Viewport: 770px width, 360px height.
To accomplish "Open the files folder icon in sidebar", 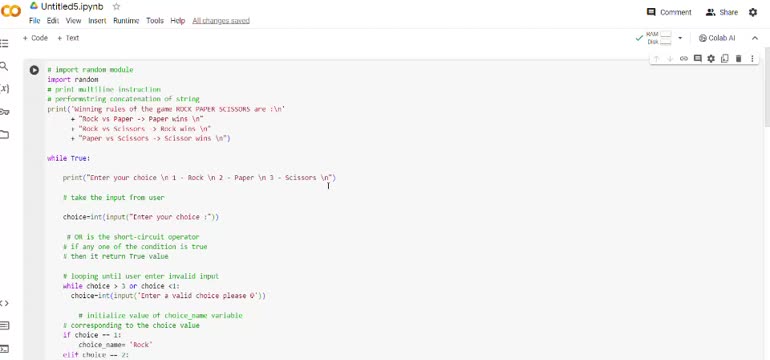I will pos(4,134).
